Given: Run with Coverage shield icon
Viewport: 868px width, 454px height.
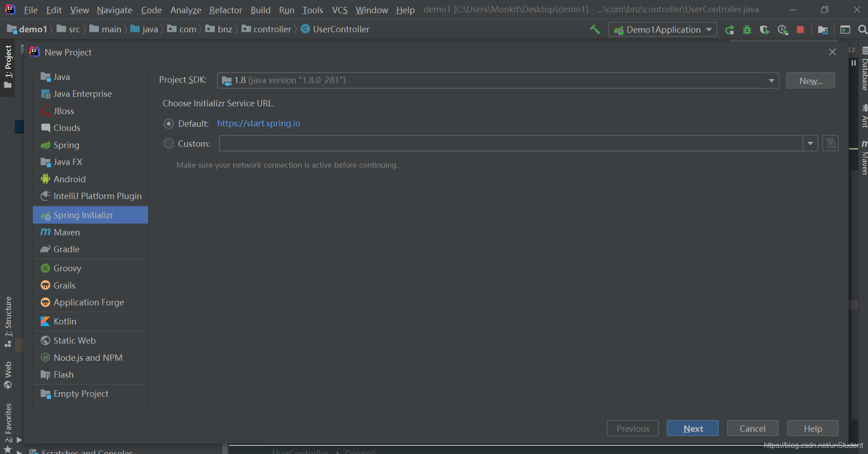Looking at the screenshot, I should (x=765, y=30).
